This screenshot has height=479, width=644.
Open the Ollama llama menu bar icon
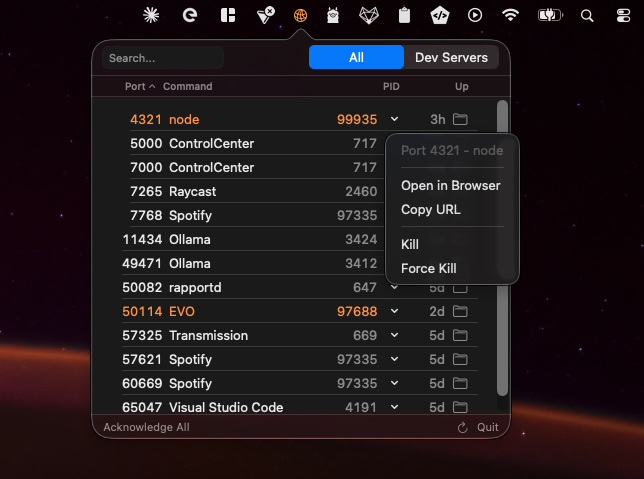tap(333, 16)
